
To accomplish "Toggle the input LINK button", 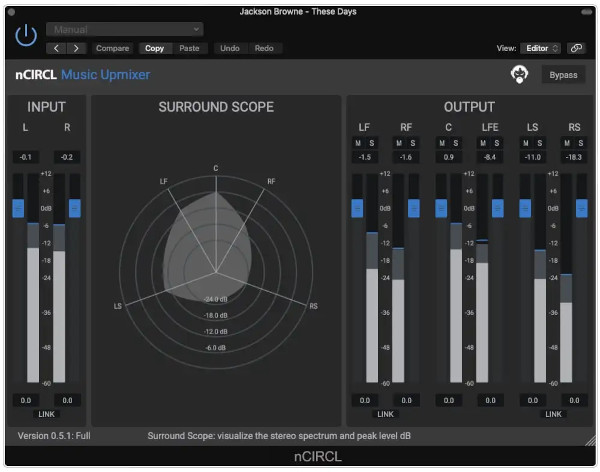I will [46, 414].
